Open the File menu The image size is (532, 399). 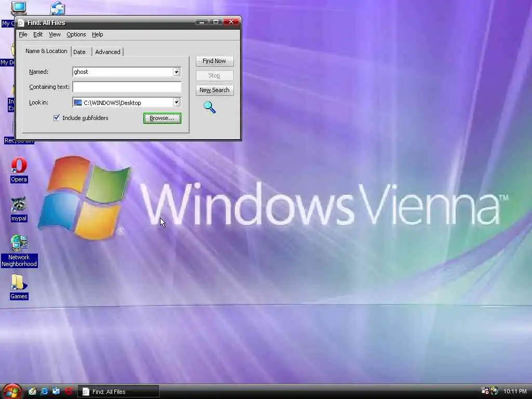[x=23, y=34]
